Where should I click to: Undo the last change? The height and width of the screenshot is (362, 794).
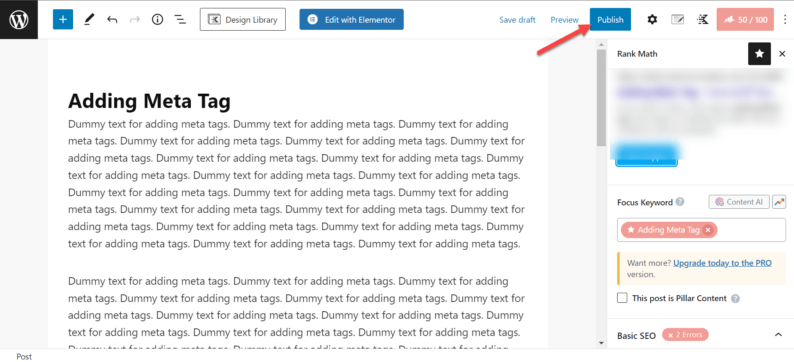[x=112, y=20]
